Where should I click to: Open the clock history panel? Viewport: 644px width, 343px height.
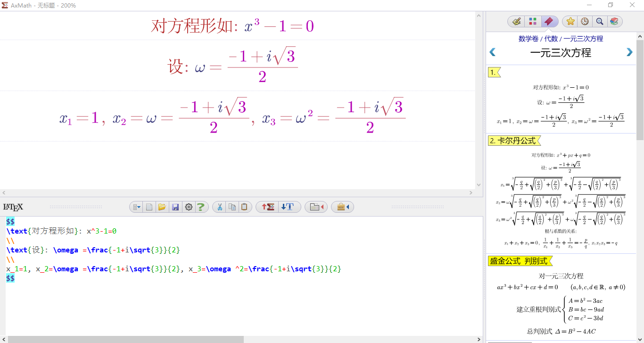coord(585,21)
